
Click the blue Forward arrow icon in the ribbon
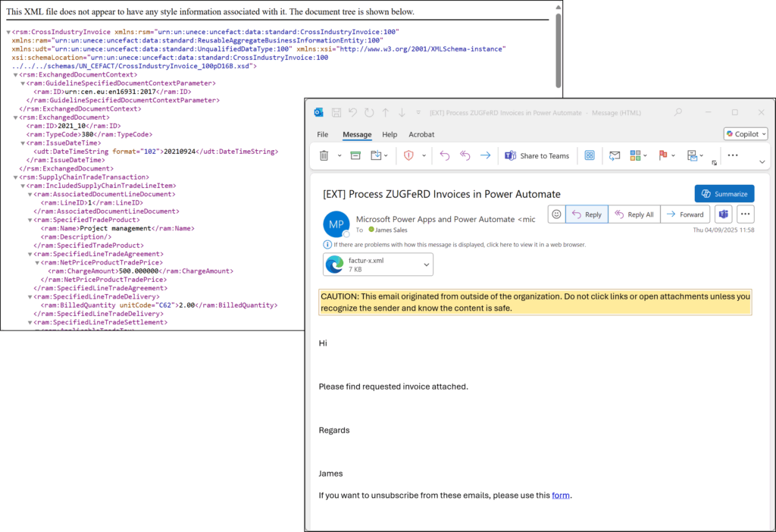pos(486,156)
